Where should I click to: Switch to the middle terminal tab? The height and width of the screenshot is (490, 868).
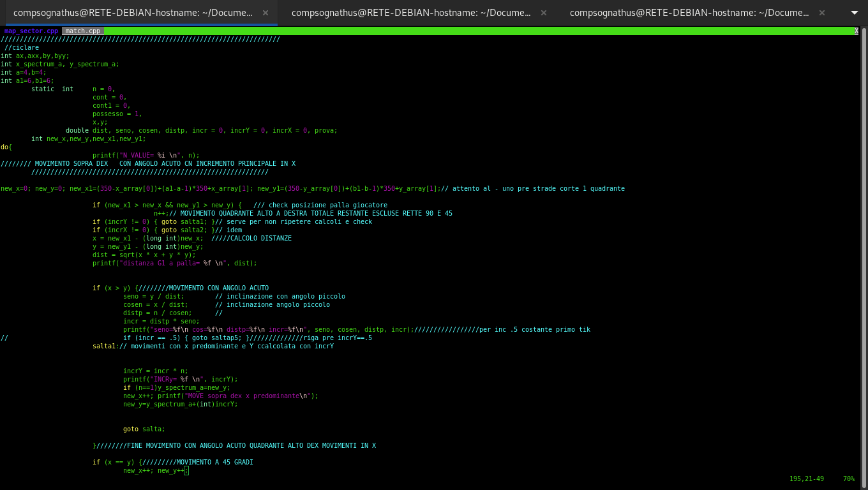[x=411, y=13]
